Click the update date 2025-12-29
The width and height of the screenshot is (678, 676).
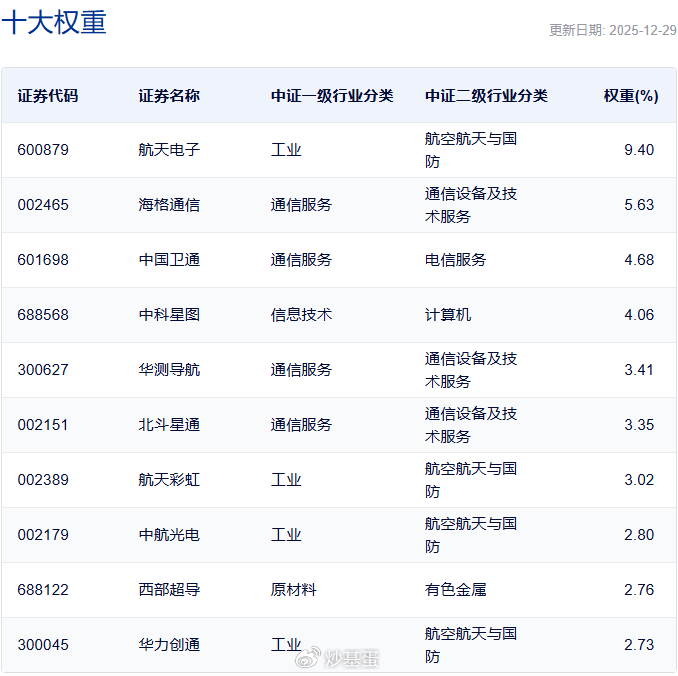pos(643,30)
